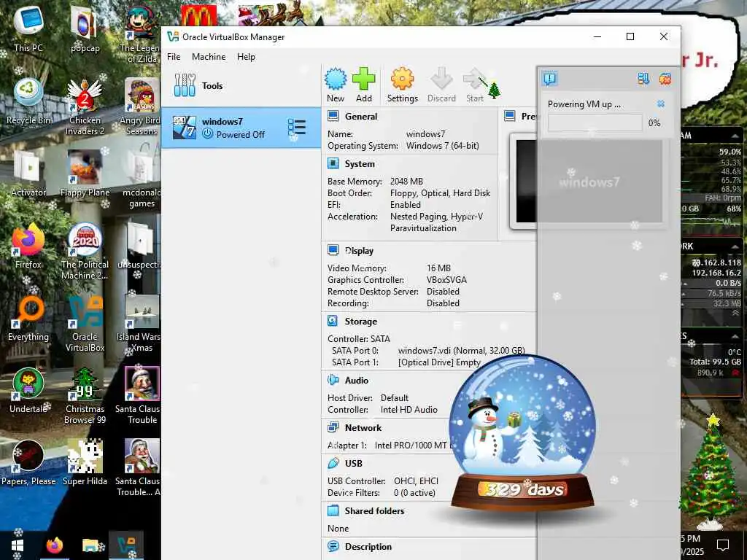
Task: Click the notification center exclamation icon
Action: (x=550, y=79)
